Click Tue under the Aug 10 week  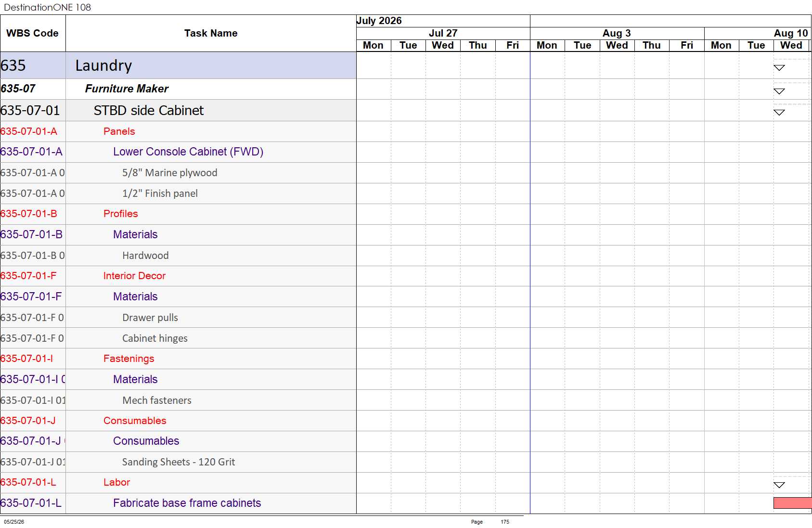pyautogui.click(x=756, y=45)
